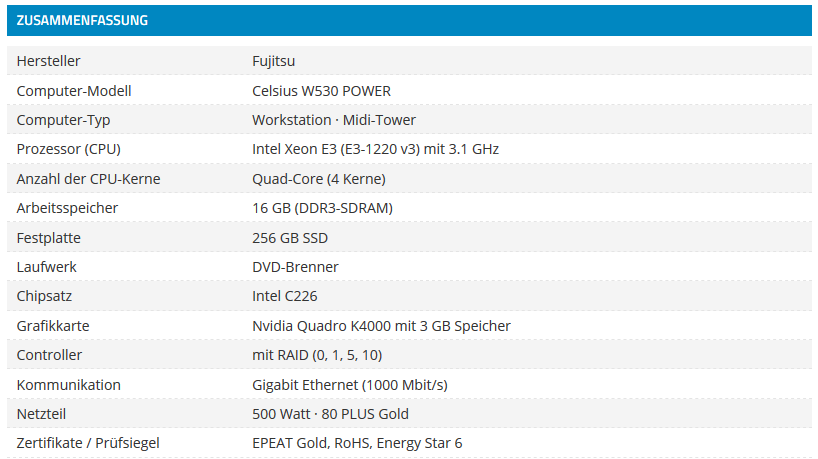818x459 pixels.
Task: Click the Computer-Typ row label
Action: coord(63,120)
